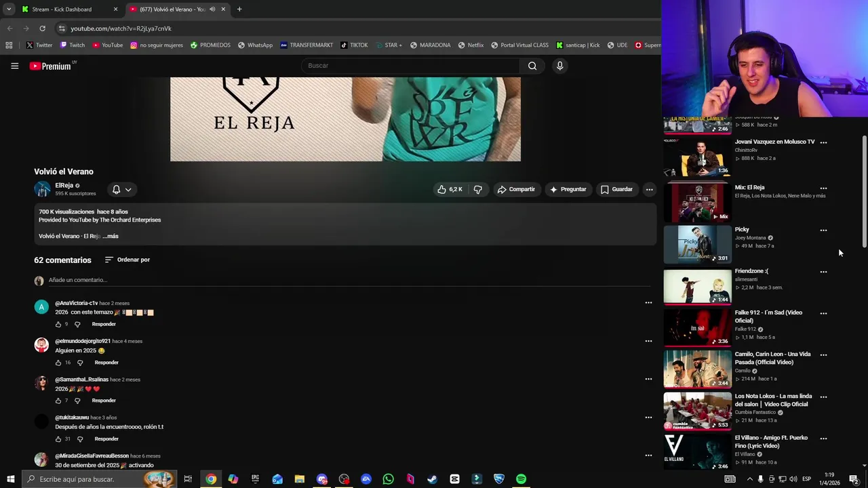
Task: Open Steam from the taskbar
Action: point(432,479)
